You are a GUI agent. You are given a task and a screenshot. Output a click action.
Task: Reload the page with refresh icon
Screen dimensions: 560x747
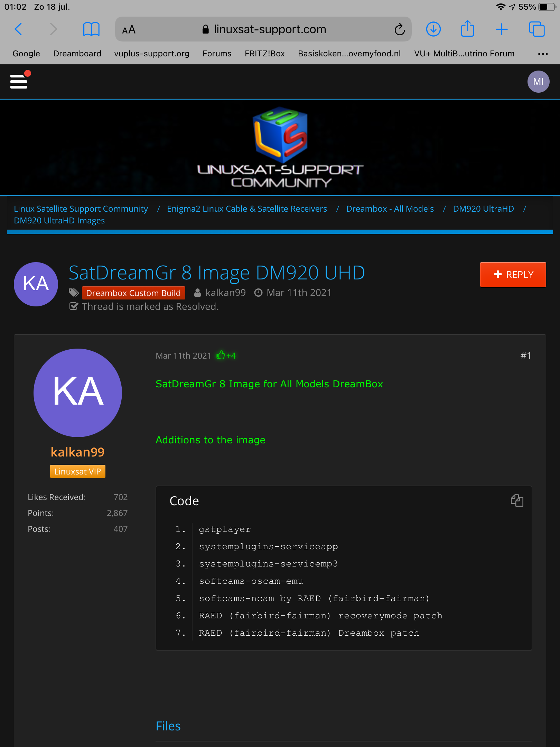pos(400,29)
